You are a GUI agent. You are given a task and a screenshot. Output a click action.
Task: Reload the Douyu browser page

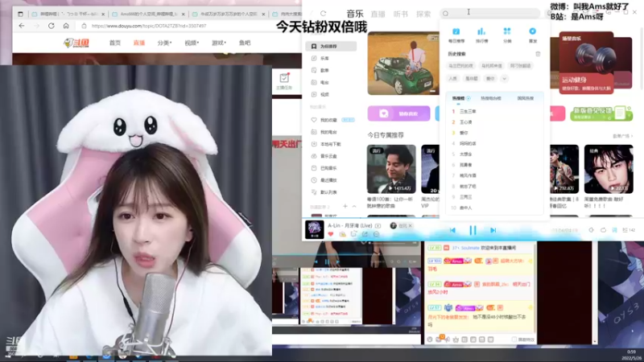pos(52,26)
